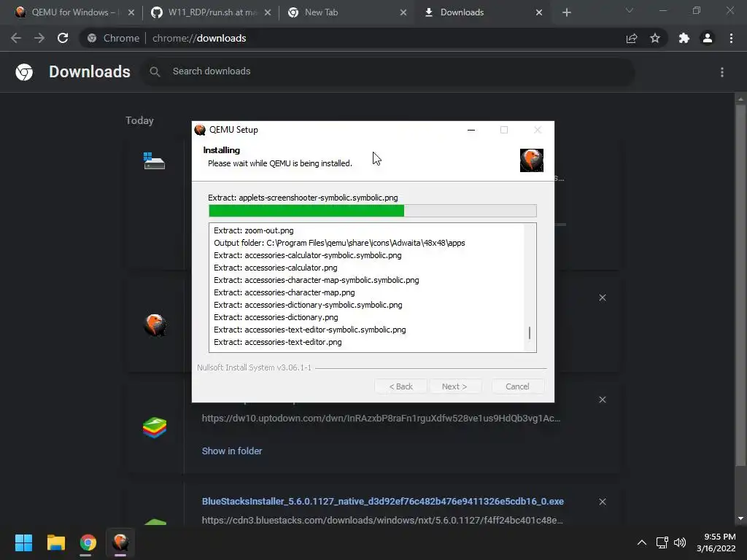Click the BlueStacks file icon in the downloads list

155,427
